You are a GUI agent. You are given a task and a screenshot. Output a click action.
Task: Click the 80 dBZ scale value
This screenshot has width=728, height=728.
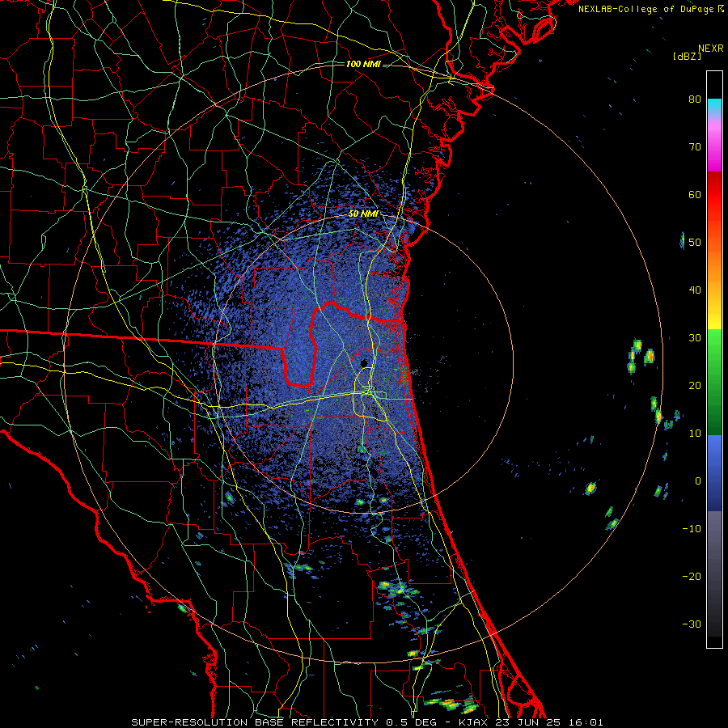pyautogui.click(x=695, y=99)
